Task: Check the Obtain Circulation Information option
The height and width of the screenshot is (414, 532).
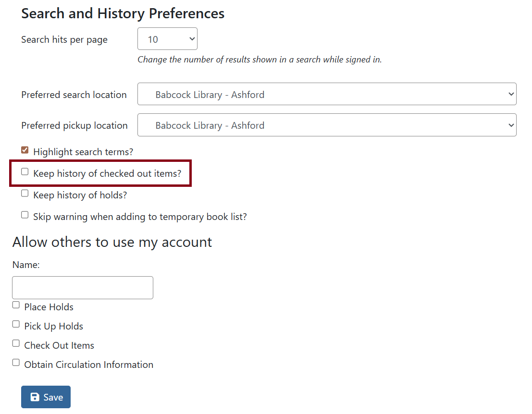Action: click(x=15, y=362)
